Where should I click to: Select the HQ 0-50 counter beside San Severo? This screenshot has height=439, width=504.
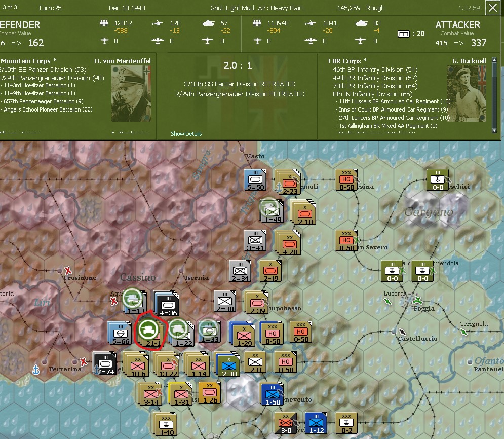coord(346,241)
